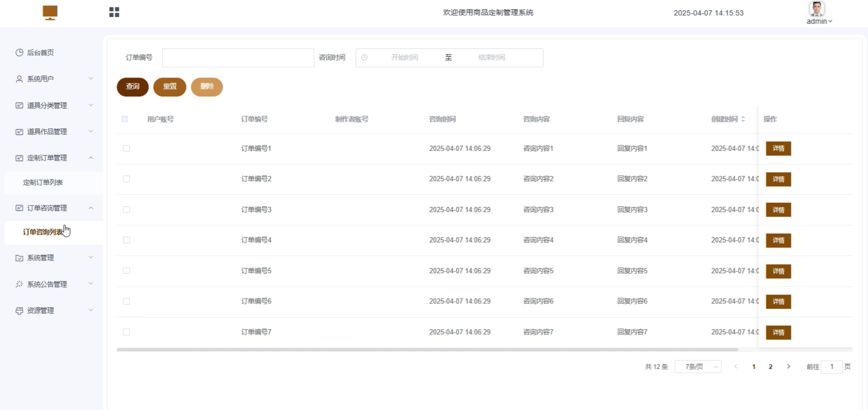Click the 订单编号 column header
The width and height of the screenshot is (868, 410).
tap(255, 119)
